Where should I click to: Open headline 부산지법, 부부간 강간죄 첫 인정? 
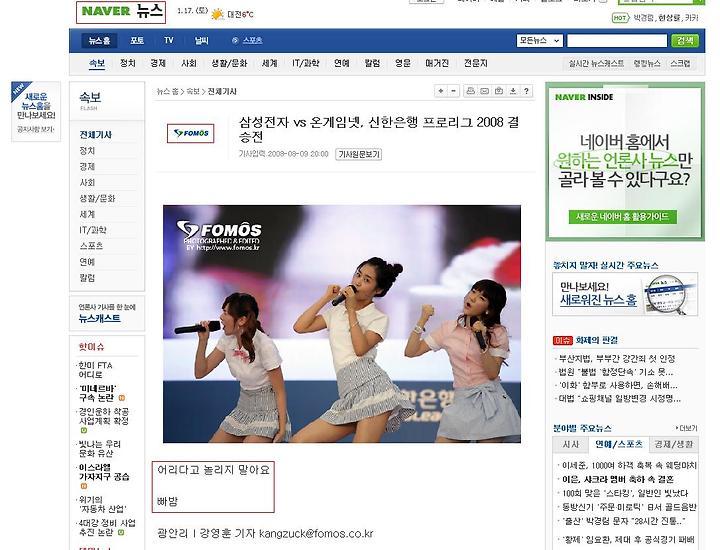[x=617, y=359]
